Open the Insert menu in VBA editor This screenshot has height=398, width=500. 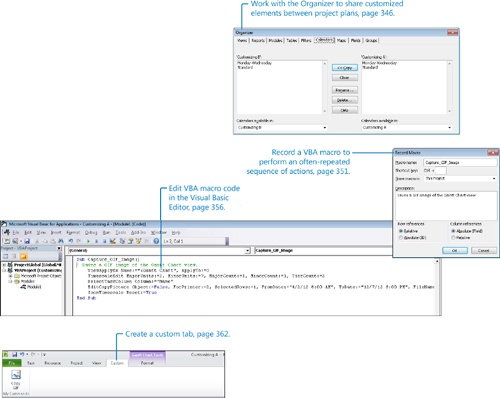(56, 232)
